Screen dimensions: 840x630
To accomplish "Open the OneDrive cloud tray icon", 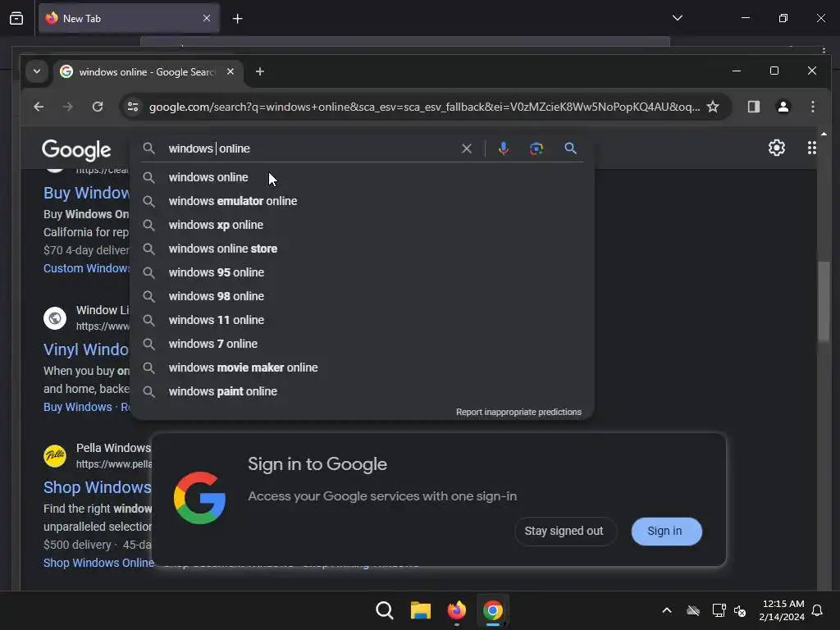I will [693, 610].
